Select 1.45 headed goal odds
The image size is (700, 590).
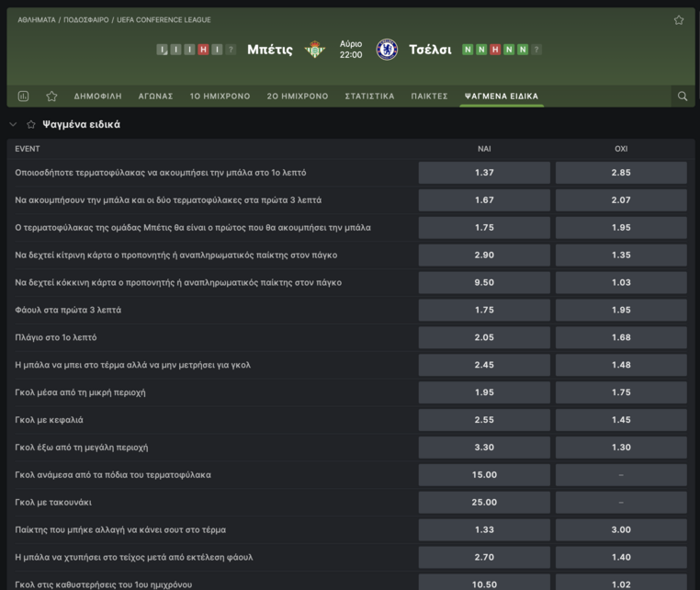(621, 420)
